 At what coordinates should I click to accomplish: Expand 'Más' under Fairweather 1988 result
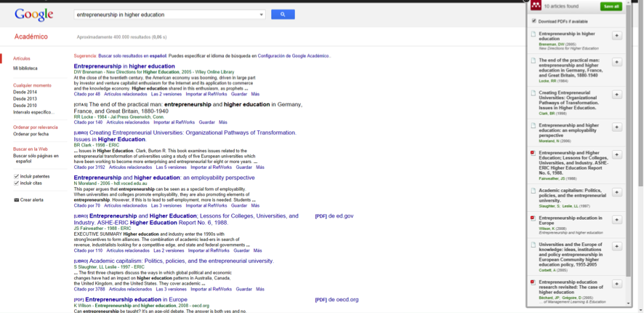[257, 250]
